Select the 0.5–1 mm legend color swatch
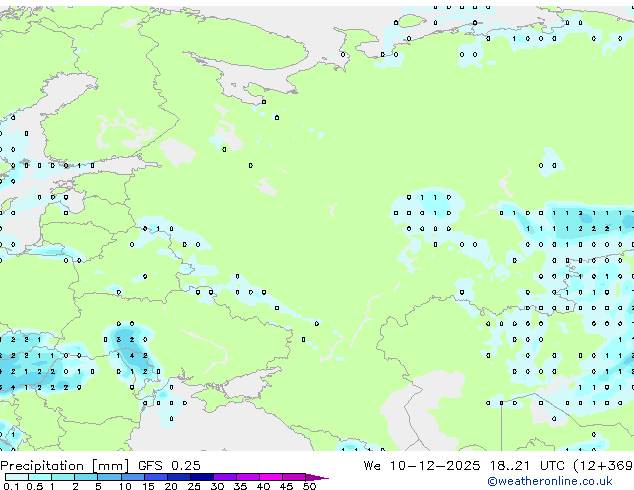This screenshot has width=634, height=490. (40, 477)
